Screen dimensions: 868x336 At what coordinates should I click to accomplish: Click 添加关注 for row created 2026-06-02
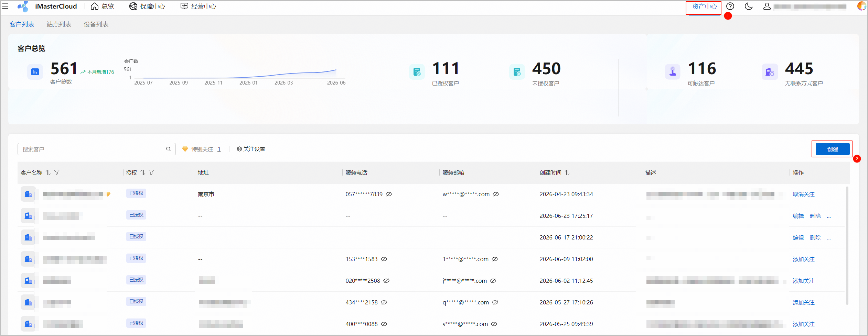click(804, 281)
